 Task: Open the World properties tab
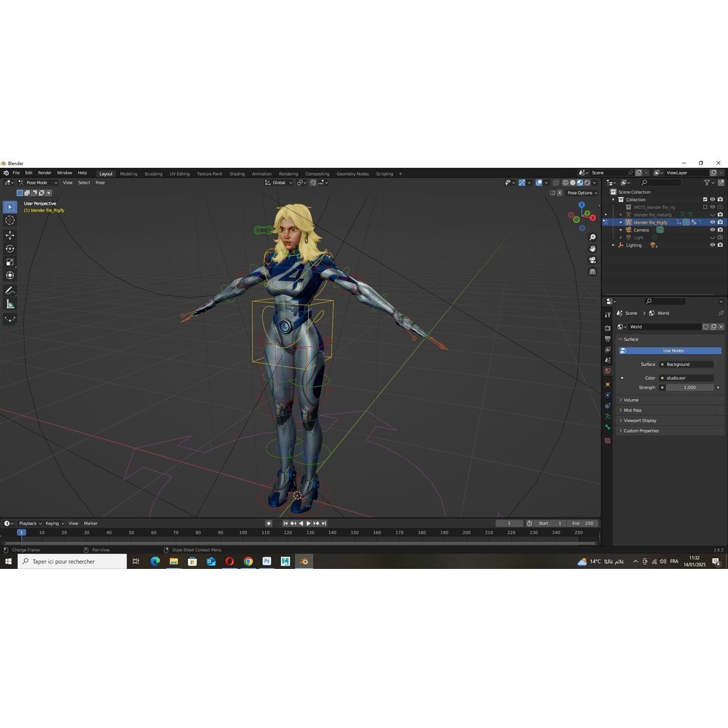tap(607, 371)
